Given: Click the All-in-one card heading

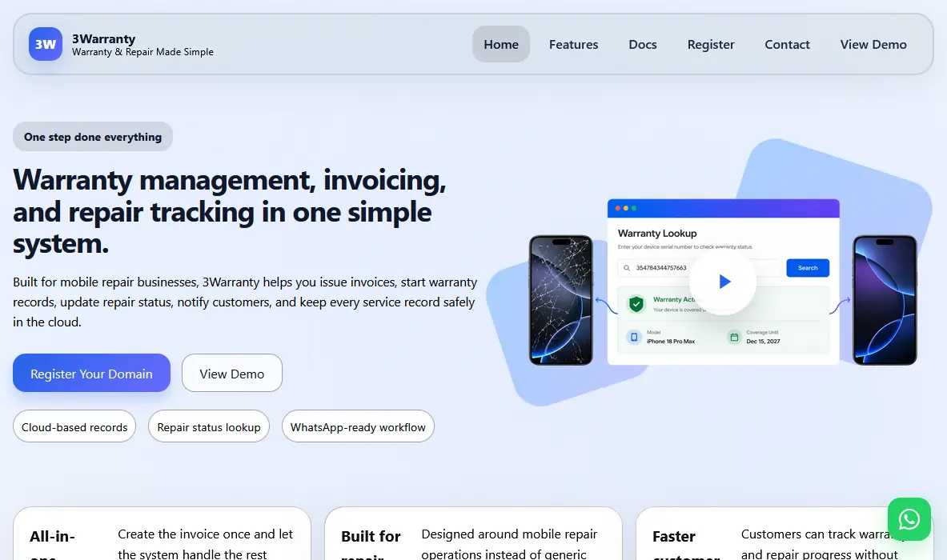Looking at the screenshot, I should (53, 545).
